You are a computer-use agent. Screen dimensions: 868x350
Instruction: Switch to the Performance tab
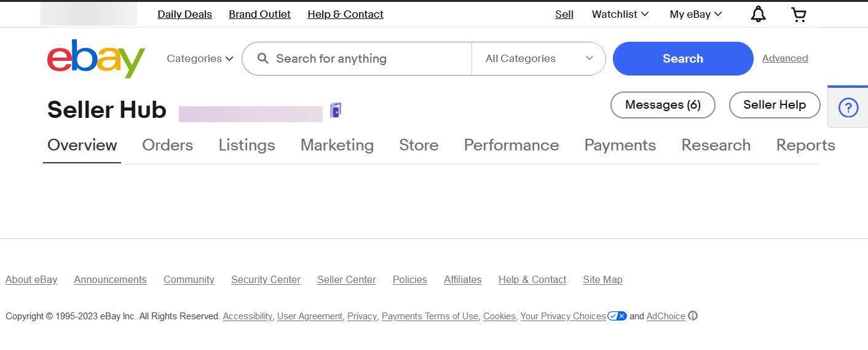tap(511, 145)
